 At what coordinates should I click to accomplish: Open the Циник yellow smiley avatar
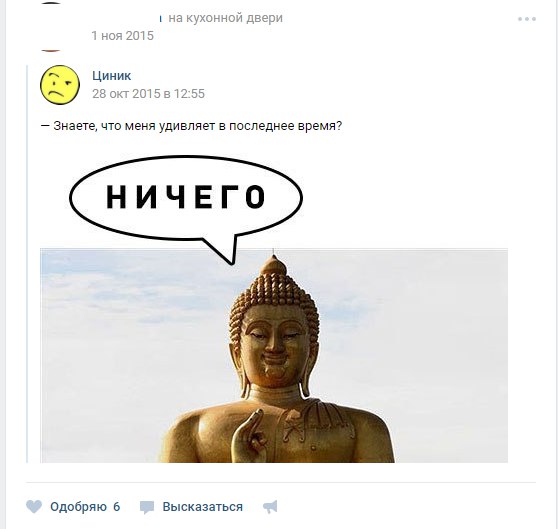[60, 85]
